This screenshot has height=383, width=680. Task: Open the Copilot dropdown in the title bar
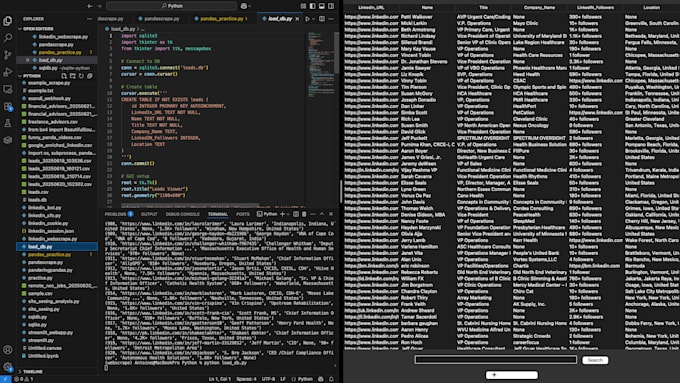pyautogui.click(x=246, y=6)
